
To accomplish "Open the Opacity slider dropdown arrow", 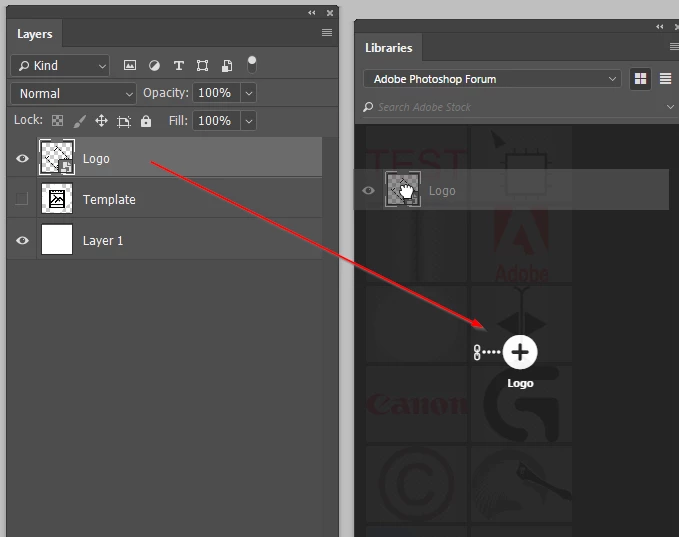I will click(x=249, y=93).
